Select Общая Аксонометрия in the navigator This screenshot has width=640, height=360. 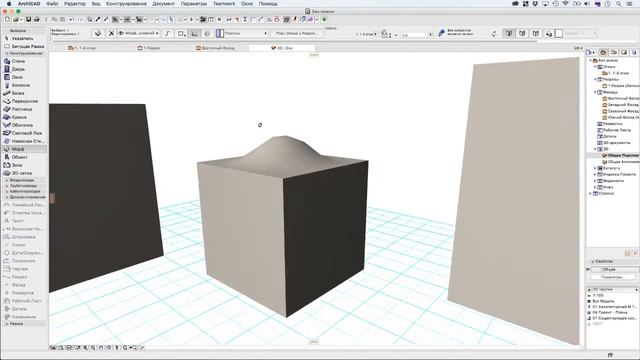pyautogui.click(x=622, y=162)
